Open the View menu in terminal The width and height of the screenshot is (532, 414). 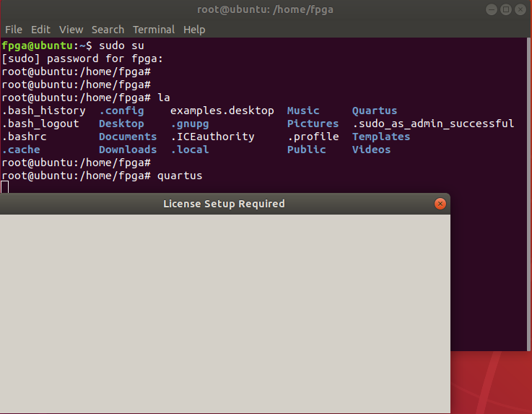pyautogui.click(x=71, y=30)
